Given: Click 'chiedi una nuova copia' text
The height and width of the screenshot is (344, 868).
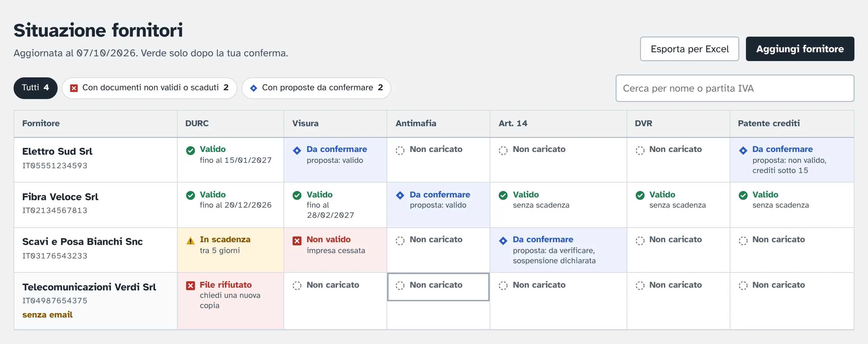Looking at the screenshot, I should click(x=230, y=301).
